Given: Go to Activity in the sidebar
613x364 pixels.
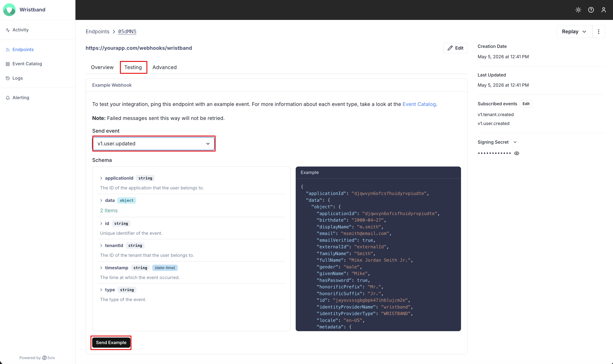Looking at the screenshot, I should [x=17, y=30].
